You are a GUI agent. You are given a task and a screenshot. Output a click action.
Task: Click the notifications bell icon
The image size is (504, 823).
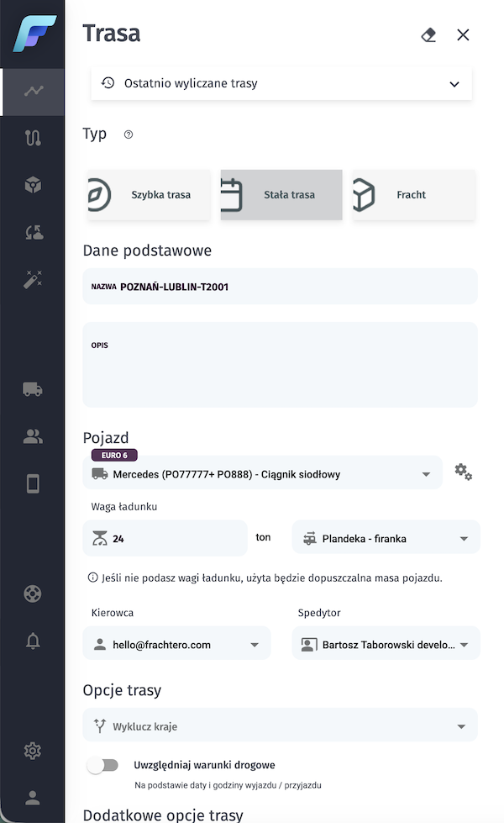(x=33, y=641)
